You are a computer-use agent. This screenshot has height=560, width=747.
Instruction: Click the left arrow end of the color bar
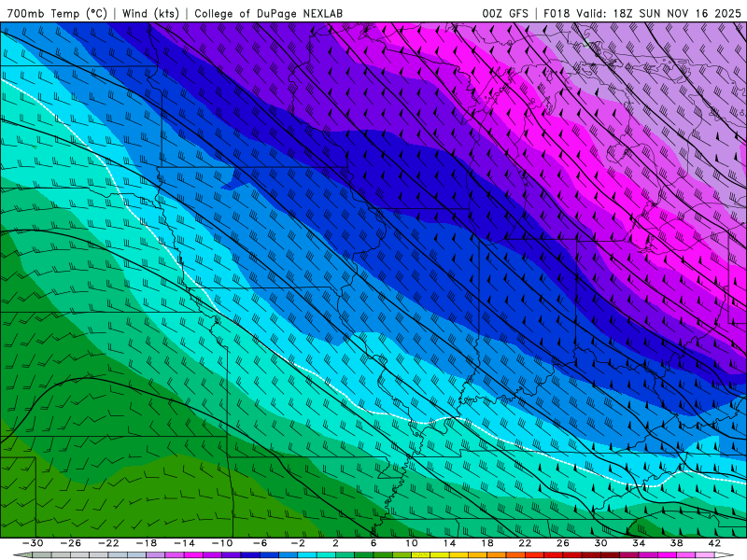pyautogui.click(x=22, y=555)
